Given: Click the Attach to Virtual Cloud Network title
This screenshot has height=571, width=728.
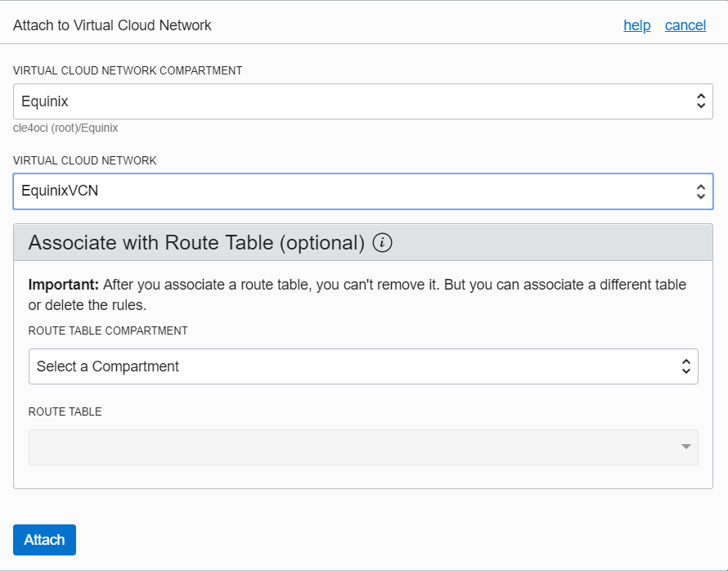Looking at the screenshot, I should (112, 25).
